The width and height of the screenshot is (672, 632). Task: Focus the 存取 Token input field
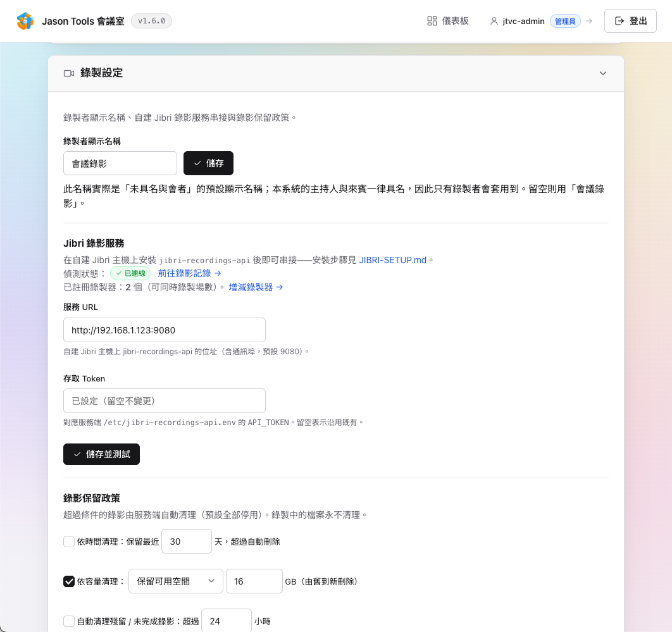click(x=164, y=400)
